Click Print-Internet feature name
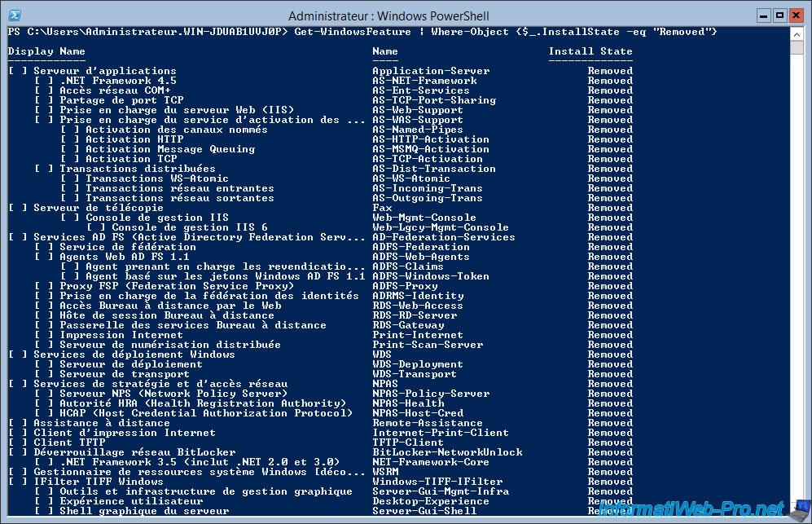 [418, 335]
